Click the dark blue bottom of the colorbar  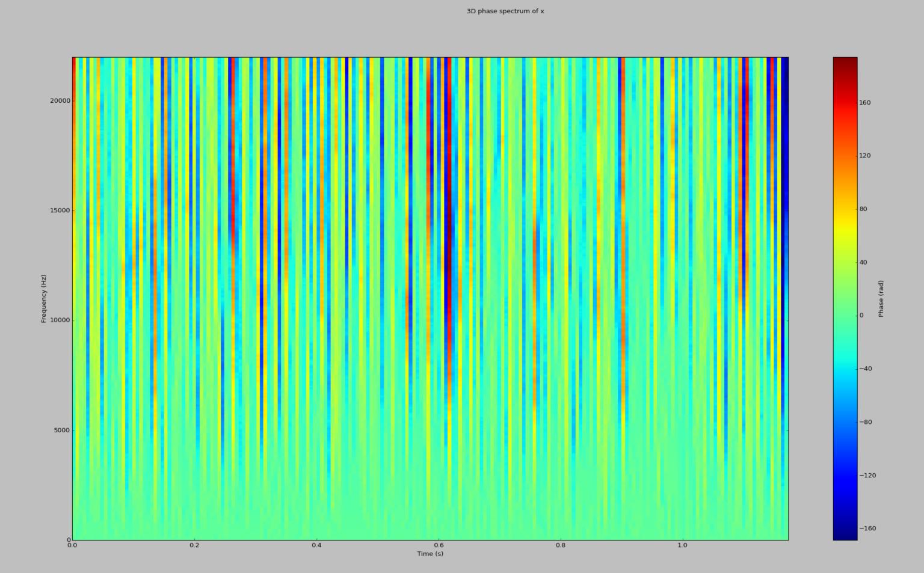[x=845, y=532]
